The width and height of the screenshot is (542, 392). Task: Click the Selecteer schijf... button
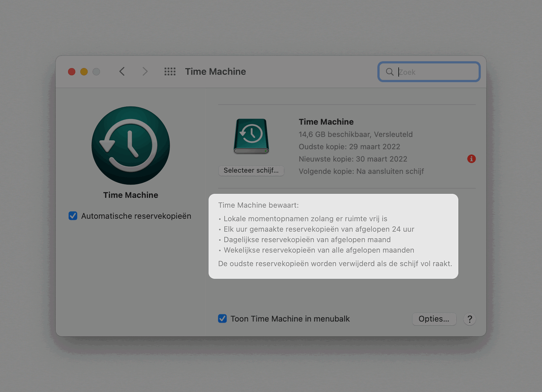[251, 170]
